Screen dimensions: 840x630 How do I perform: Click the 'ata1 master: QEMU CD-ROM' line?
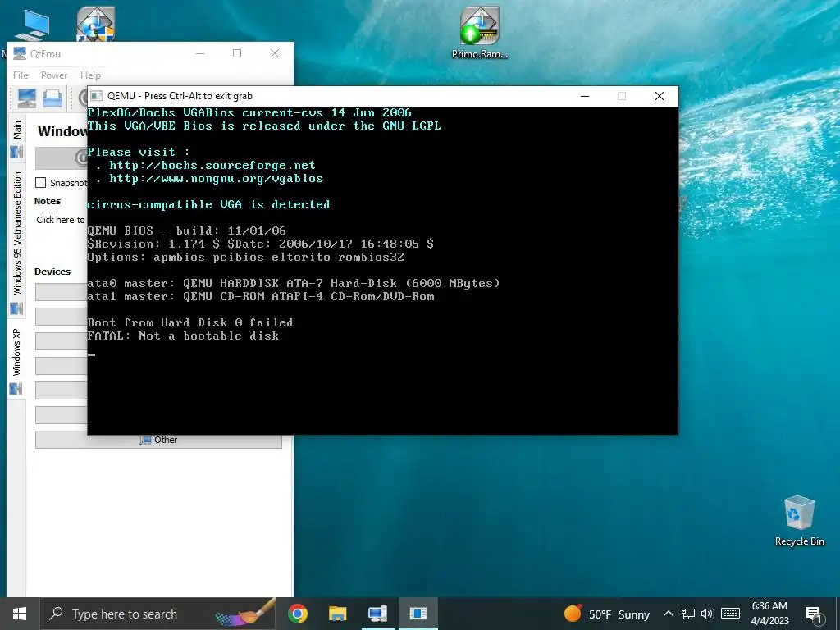tap(260, 296)
